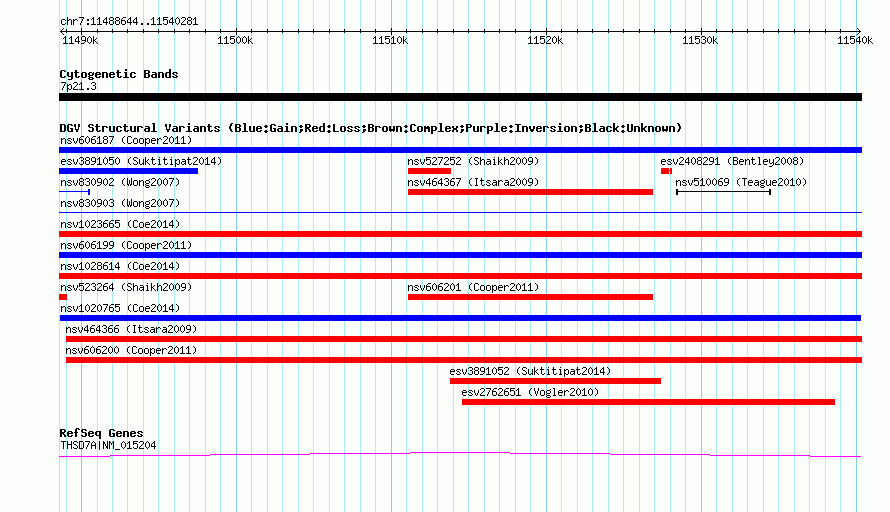The width and height of the screenshot is (890, 512).
Task: Click the 11540k ruler position
Action: (x=855, y=40)
